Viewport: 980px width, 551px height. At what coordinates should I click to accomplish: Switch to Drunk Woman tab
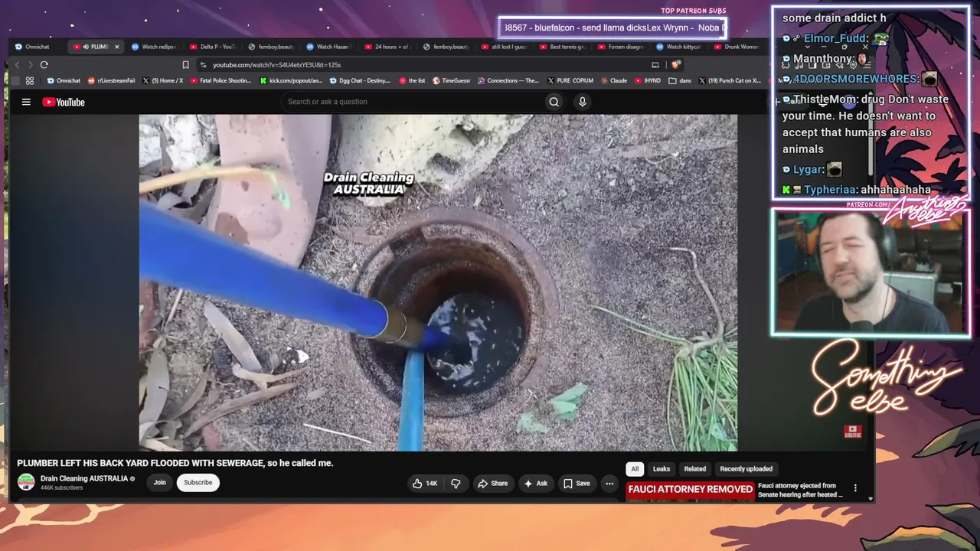tap(736, 47)
